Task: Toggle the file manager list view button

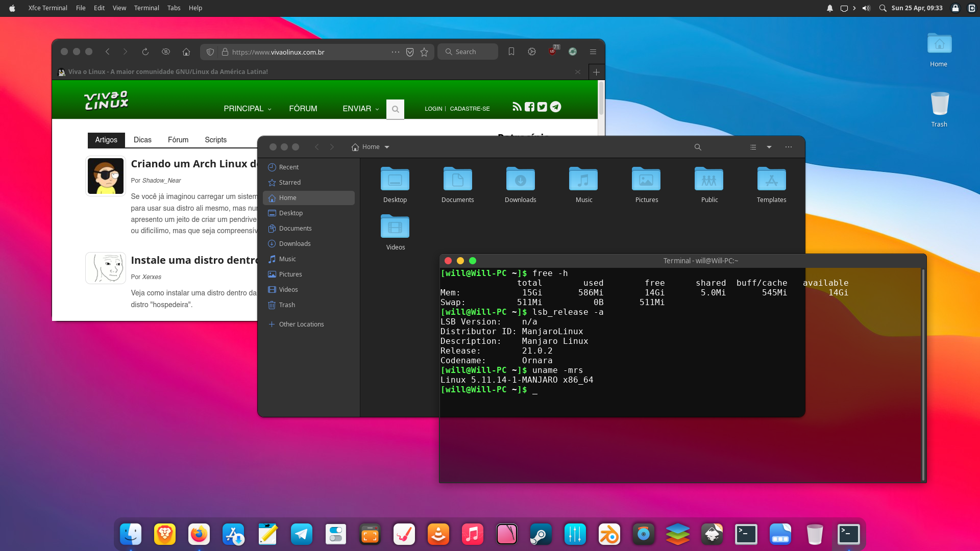Action: [753, 147]
